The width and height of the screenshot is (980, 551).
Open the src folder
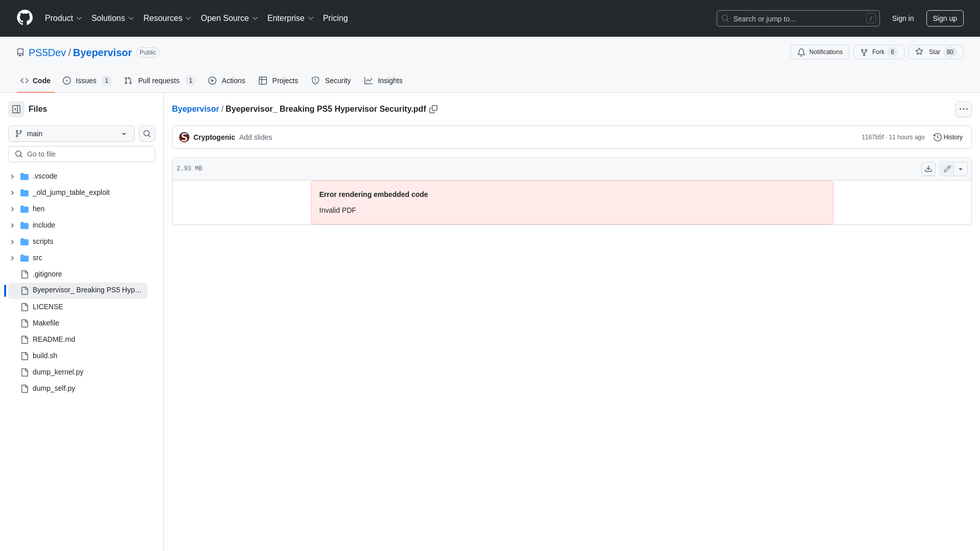coord(37,258)
